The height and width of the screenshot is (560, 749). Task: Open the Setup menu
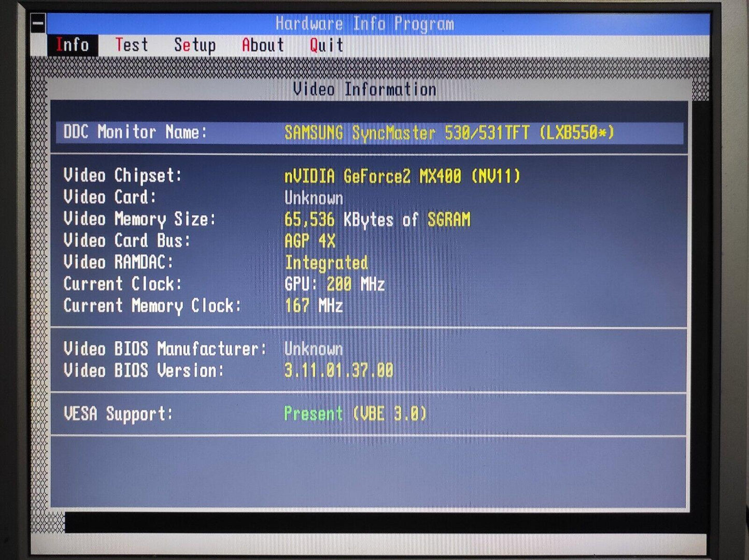click(x=195, y=46)
